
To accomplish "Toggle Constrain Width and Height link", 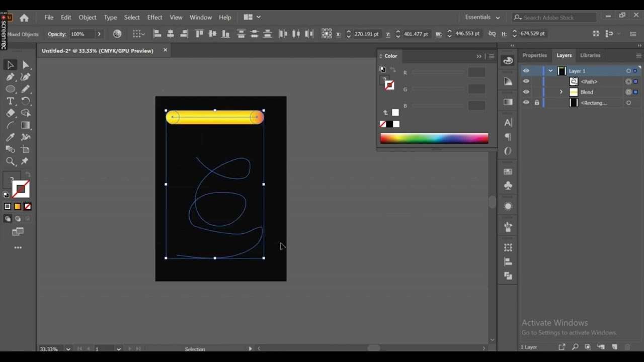I will pos(492,34).
